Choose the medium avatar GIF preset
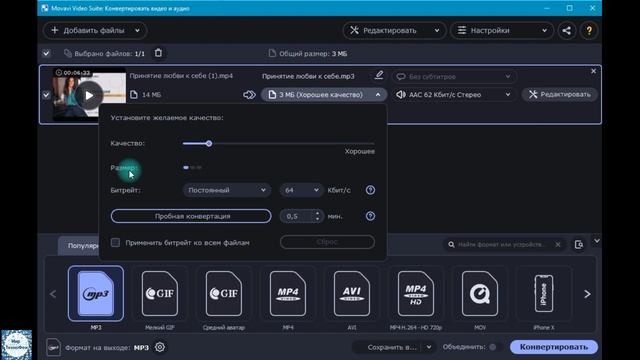640x360 pixels. (x=224, y=293)
